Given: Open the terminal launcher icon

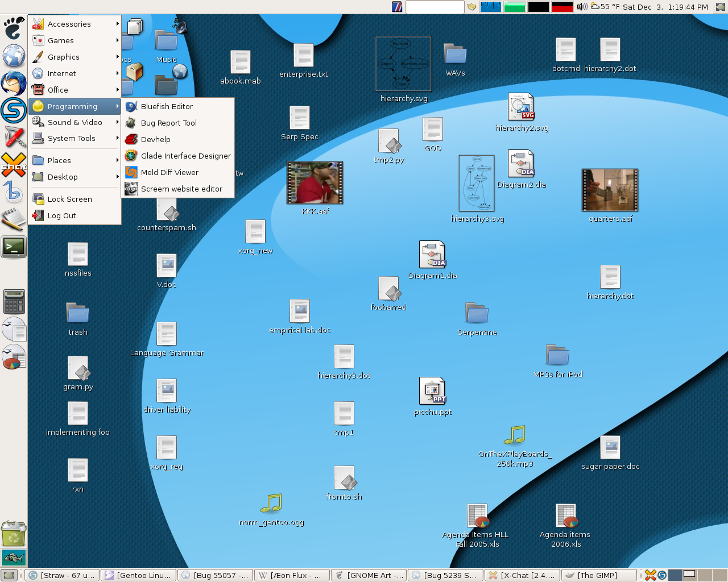Looking at the screenshot, I should tap(14, 247).
